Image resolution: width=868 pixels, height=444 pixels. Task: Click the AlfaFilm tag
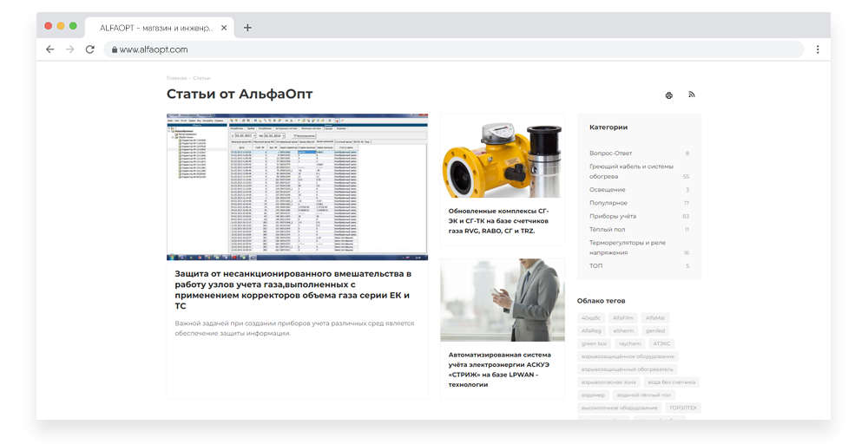622,318
